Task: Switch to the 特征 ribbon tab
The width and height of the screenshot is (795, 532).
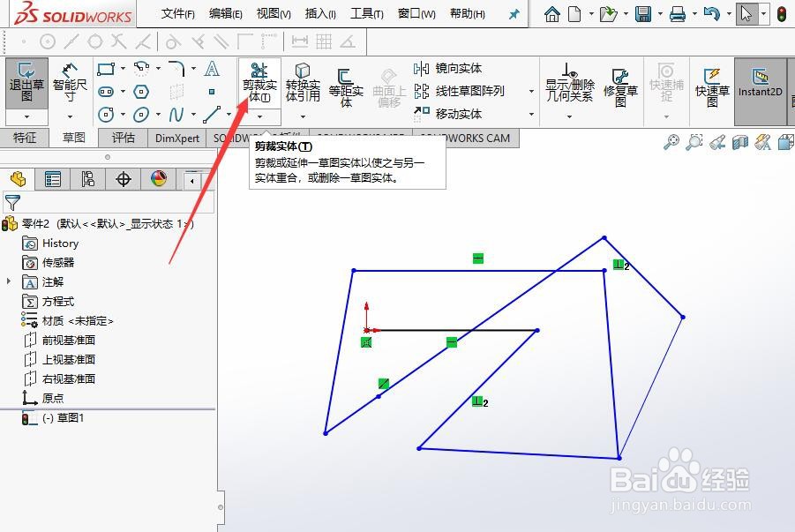Action: pos(25,138)
